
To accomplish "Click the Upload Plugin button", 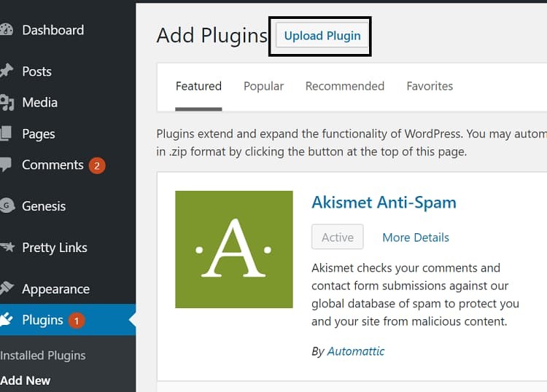I will pyautogui.click(x=322, y=36).
